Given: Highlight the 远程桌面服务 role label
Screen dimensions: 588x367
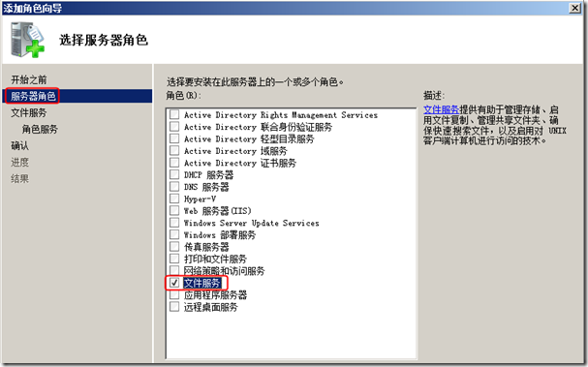Looking at the screenshot, I should coord(211,307).
